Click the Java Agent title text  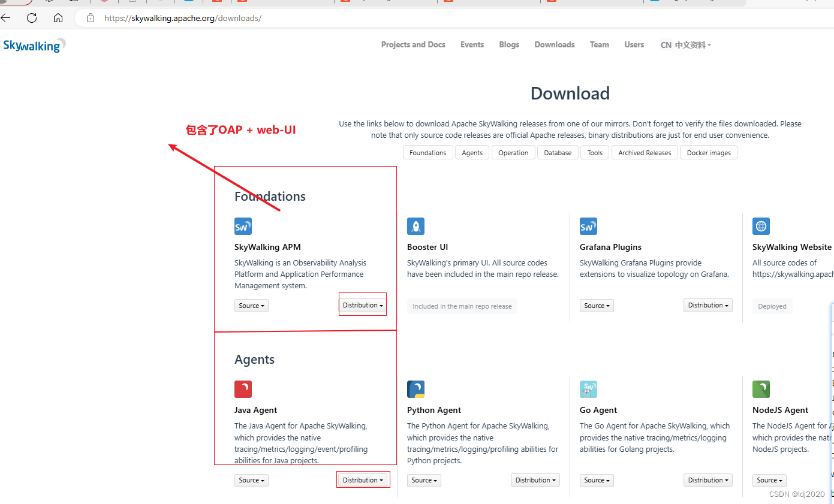pos(256,410)
